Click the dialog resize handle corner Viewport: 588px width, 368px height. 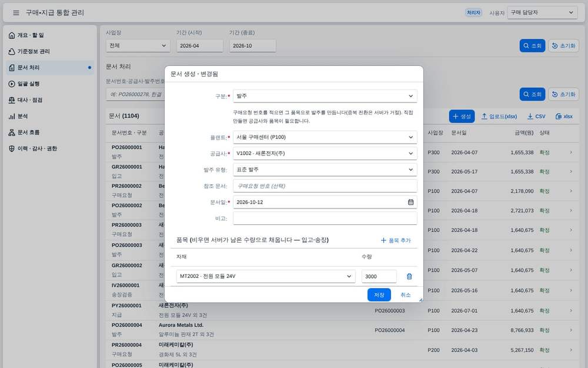(x=420, y=300)
